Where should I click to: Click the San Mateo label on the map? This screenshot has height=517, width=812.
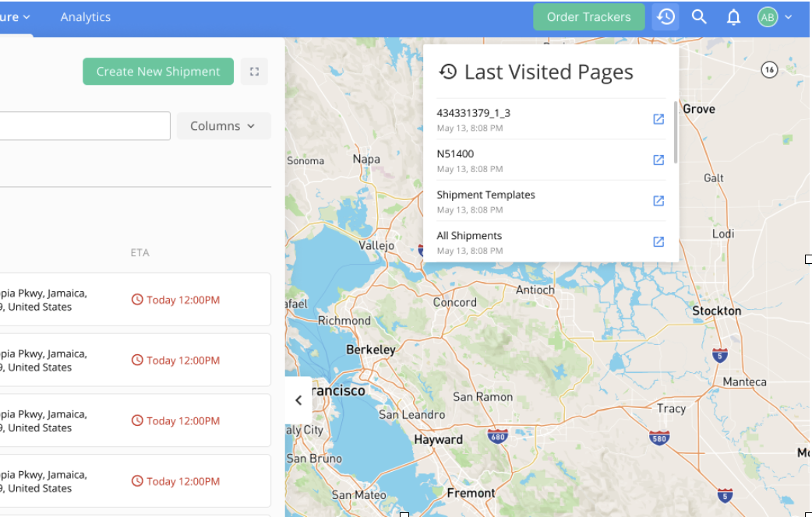click(x=359, y=494)
